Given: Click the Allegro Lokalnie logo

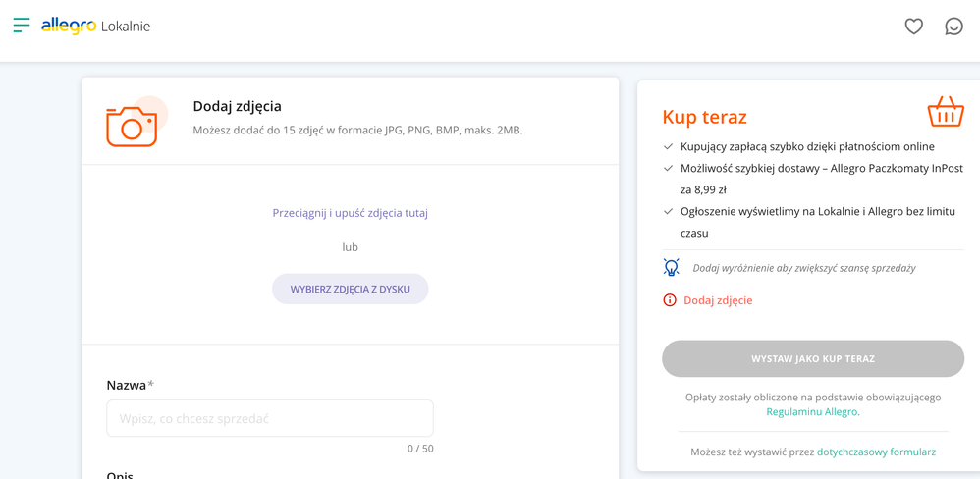Looking at the screenshot, I should tap(95, 26).
